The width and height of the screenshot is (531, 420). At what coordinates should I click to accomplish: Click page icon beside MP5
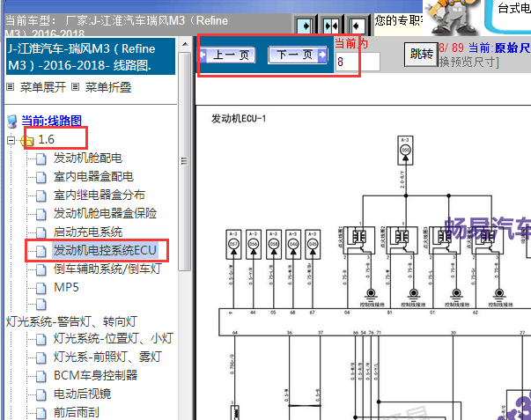point(41,288)
